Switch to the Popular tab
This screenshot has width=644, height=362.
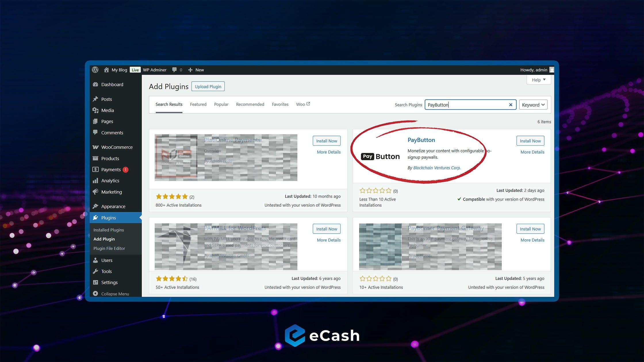(x=221, y=104)
